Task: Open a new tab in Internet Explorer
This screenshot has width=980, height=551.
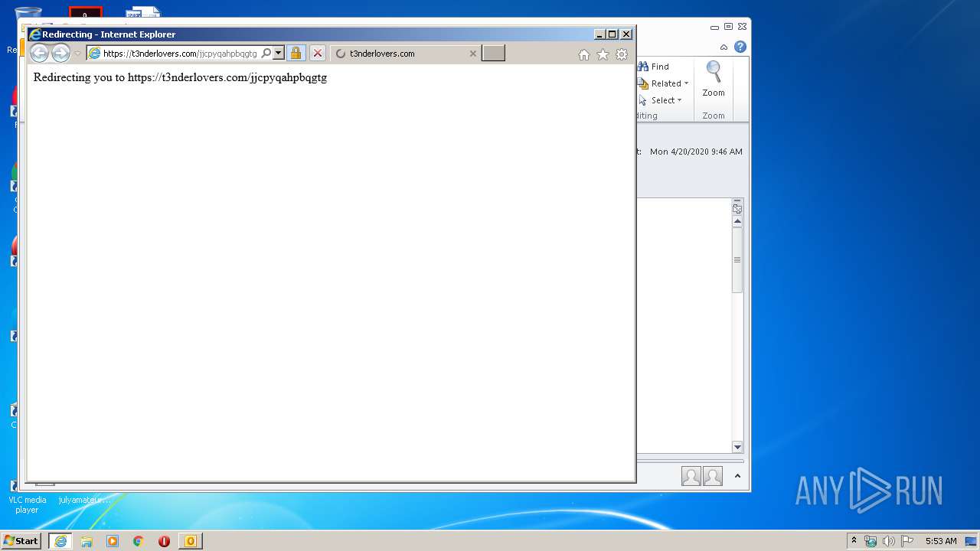Action: tap(493, 53)
